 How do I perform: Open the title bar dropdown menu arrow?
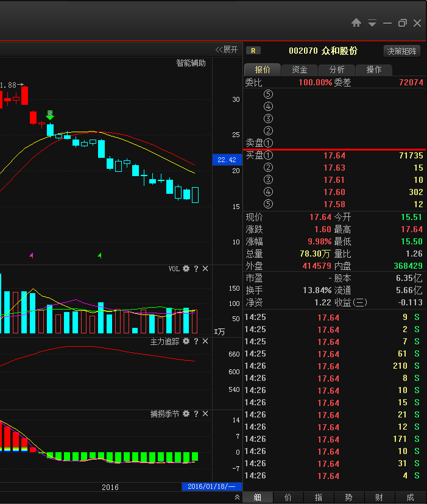[372, 23]
